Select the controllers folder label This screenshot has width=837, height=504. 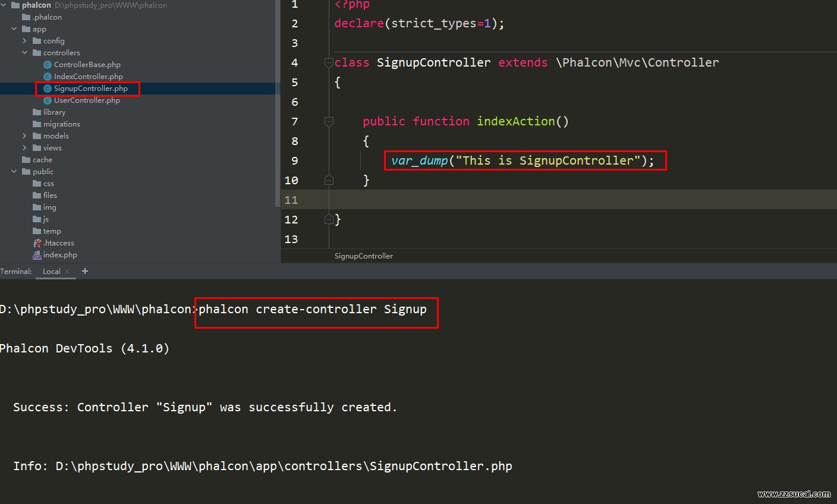tap(61, 53)
